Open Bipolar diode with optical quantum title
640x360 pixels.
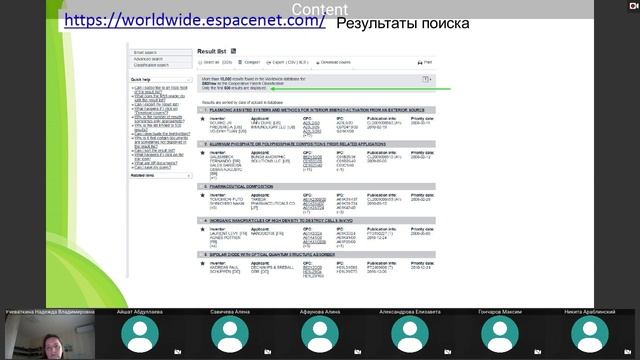[272, 255]
